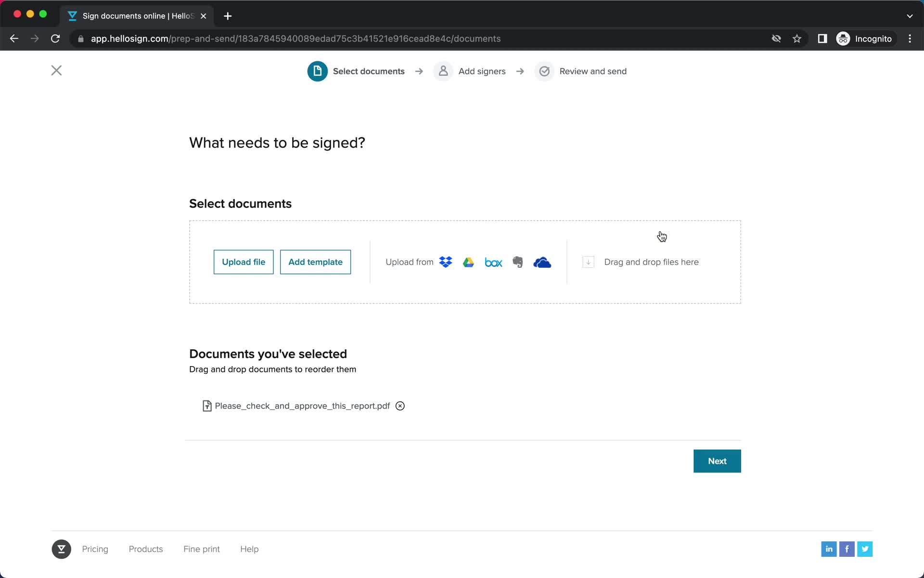Click the Evernote upload icon
This screenshot has width=924, height=578.
pyautogui.click(x=517, y=263)
